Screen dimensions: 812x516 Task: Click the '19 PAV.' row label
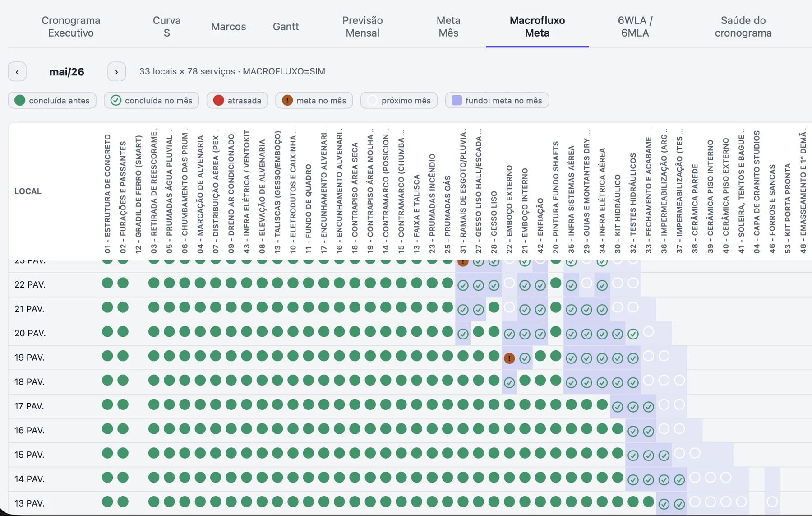tap(30, 358)
